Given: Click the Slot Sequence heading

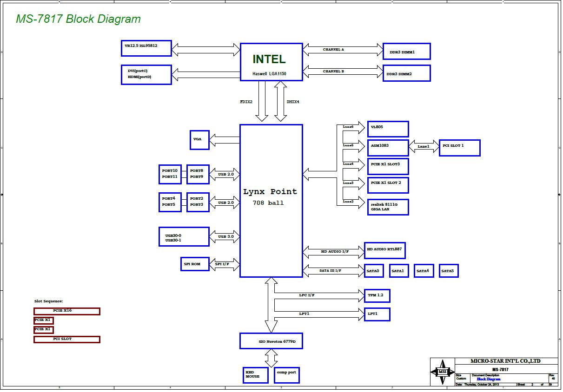Looking at the screenshot, I should click(x=48, y=301).
